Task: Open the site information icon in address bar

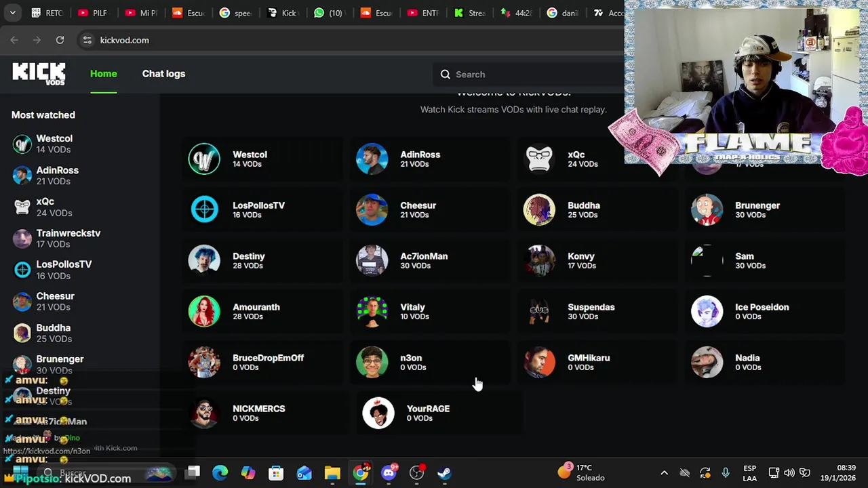Action: tap(87, 40)
